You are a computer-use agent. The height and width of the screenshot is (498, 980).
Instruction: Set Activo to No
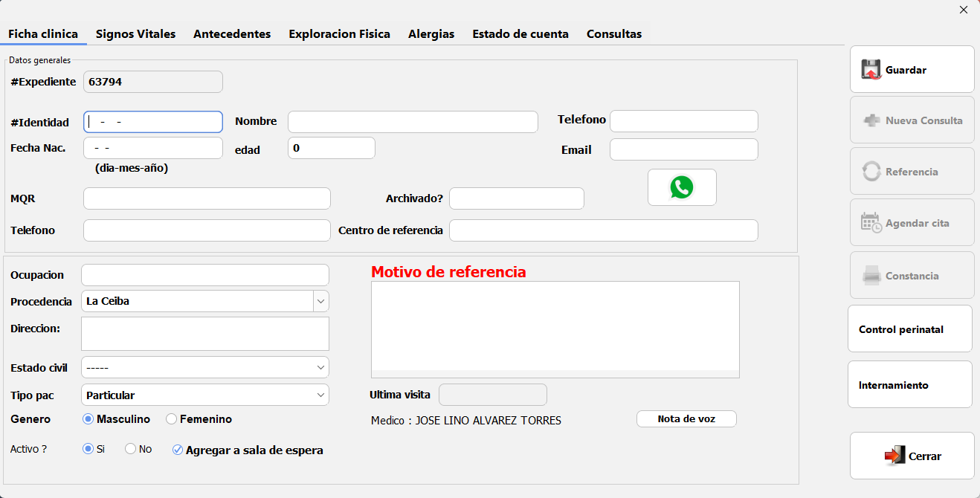[x=131, y=449]
